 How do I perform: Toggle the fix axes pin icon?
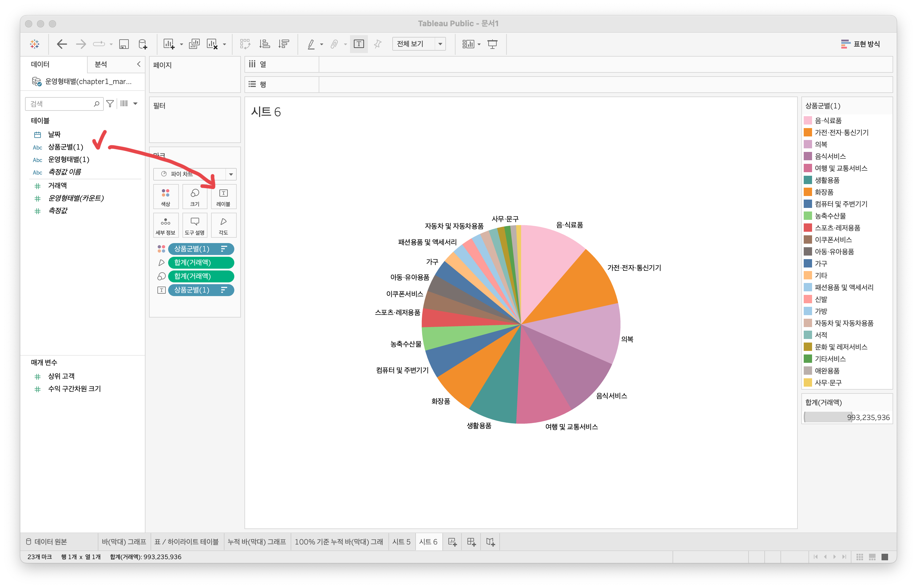(x=377, y=44)
